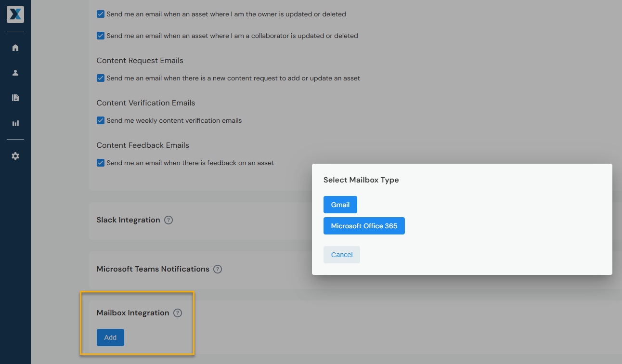Open the Home page from sidebar
This screenshot has height=364, width=622.
coord(15,48)
